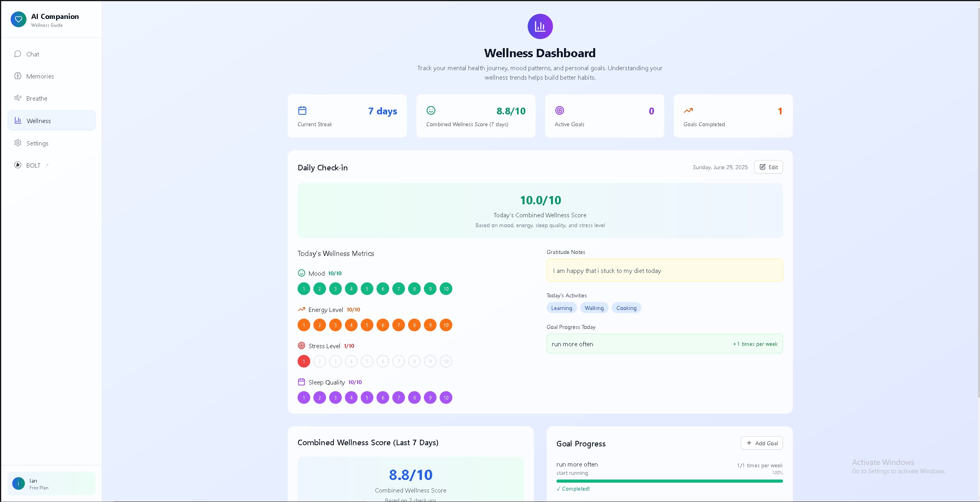Click the Memories brain icon
The image size is (980, 502).
18,76
